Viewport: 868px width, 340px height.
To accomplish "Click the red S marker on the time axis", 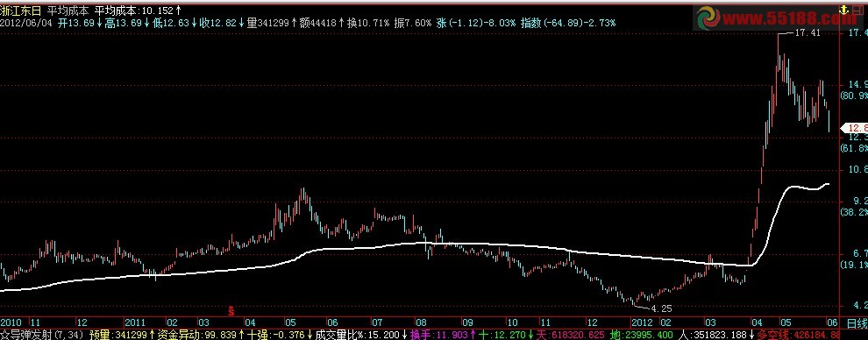I will [232, 311].
